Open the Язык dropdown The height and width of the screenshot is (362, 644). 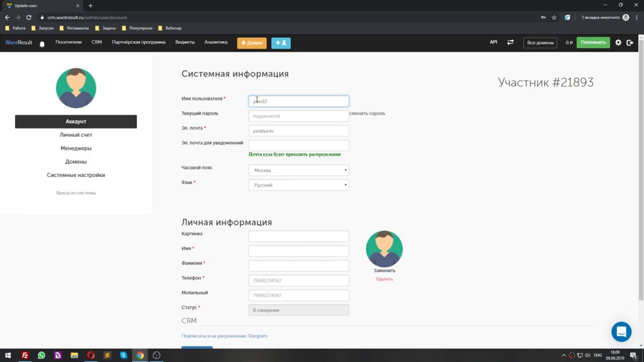point(298,185)
